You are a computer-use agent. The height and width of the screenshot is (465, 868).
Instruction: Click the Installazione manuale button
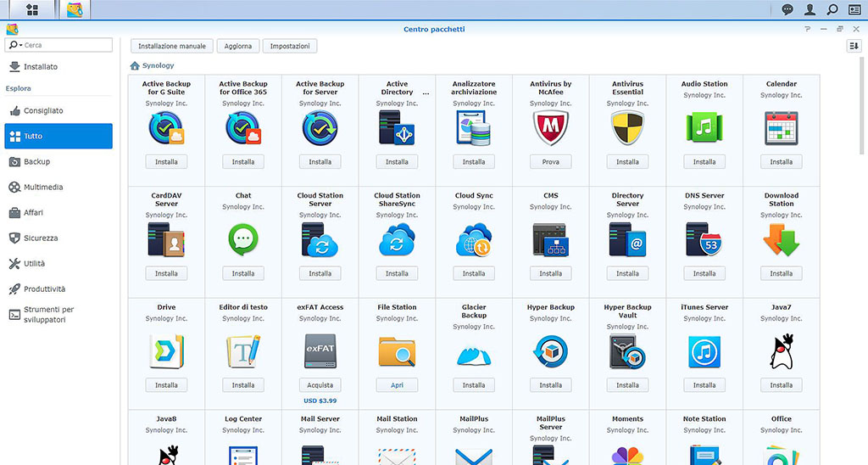(171, 46)
